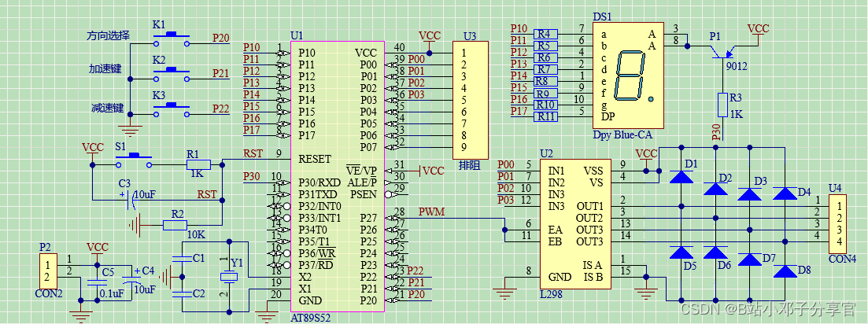868x324 pixels.
Task: Select the P1 9012 transistor symbol
Action: coord(721,53)
